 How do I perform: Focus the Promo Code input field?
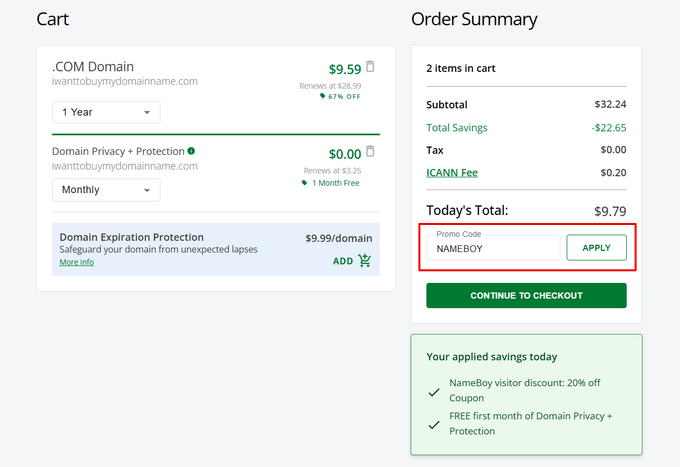click(494, 248)
